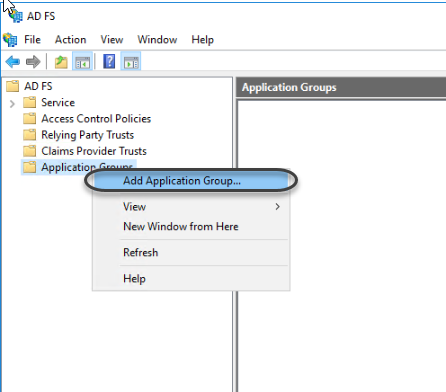This screenshot has width=446, height=392.
Task: Select the Service tree item
Action: click(x=58, y=102)
